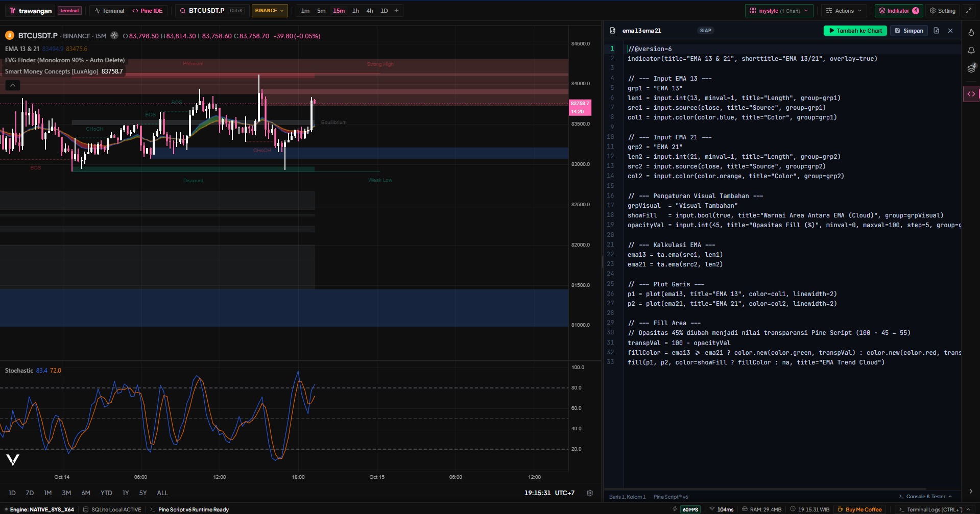Image resolution: width=980 pixels, height=514 pixels.
Task: Open chart settings gear near UTC+7
Action: click(x=590, y=493)
